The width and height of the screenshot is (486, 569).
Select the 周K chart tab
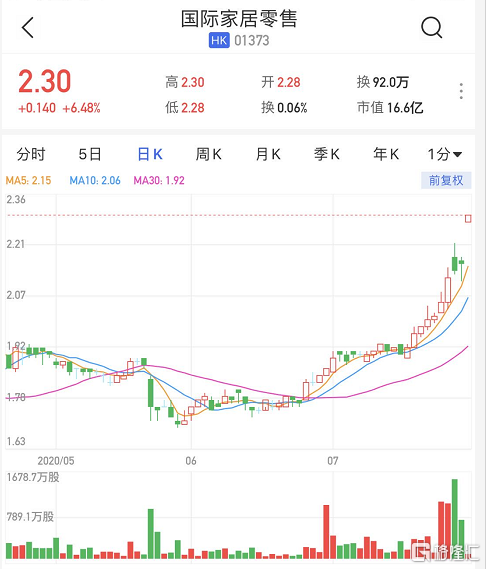pyautogui.click(x=208, y=154)
